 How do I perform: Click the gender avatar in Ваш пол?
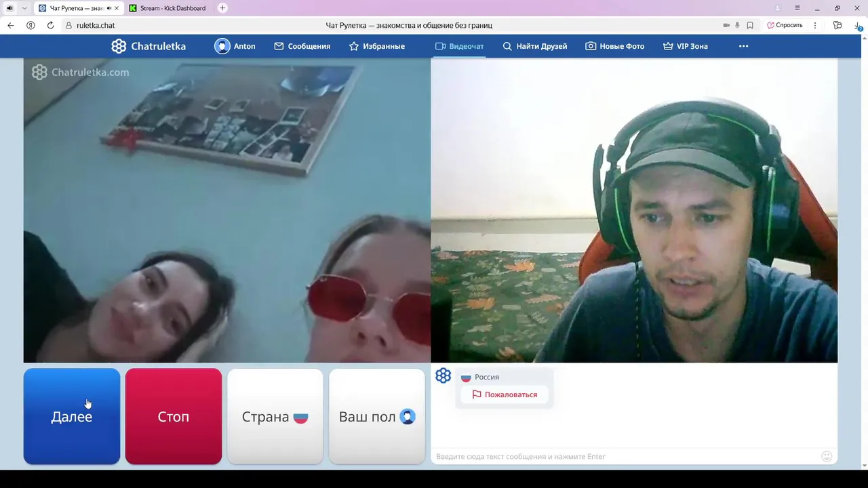pos(408,417)
